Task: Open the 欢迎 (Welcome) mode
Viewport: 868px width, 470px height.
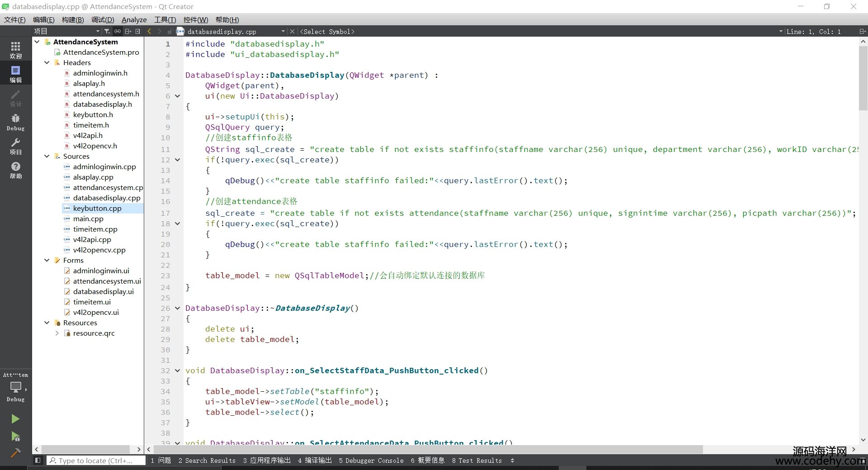Action: pyautogui.click(x=15, y=50)
